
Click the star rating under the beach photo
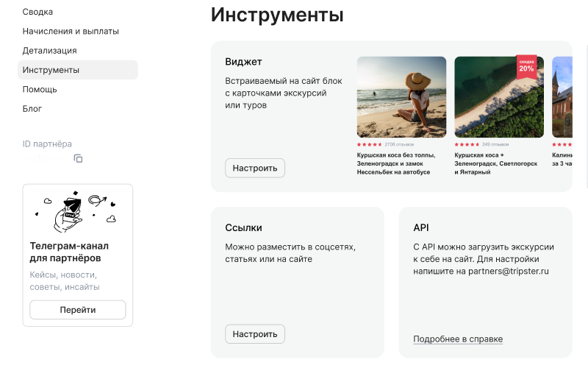[370, 144]
